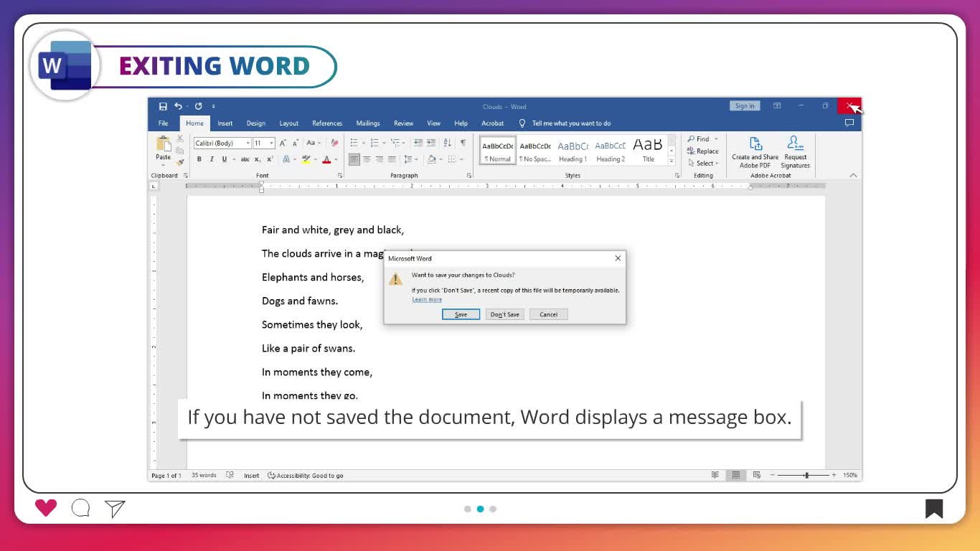Click the Cut scissors icon
The width and height of the screenshot is (980, 551).
point(180,138)
